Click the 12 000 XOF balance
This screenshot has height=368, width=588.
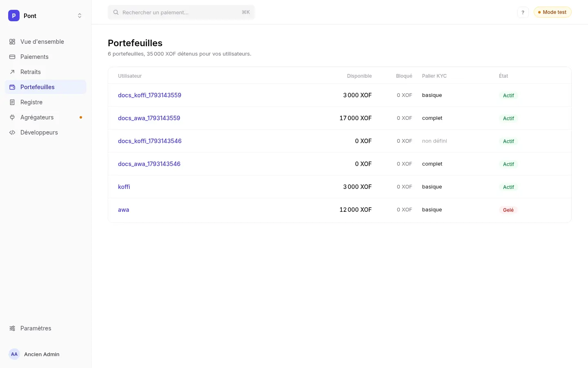click(356, 210)
